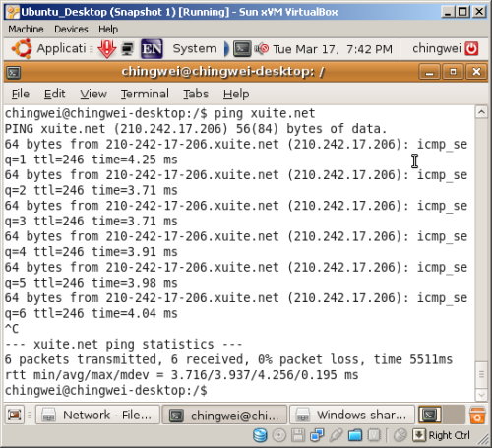Open the clock showing Tue Mar 17, 7:42 PM

(333, 49)
